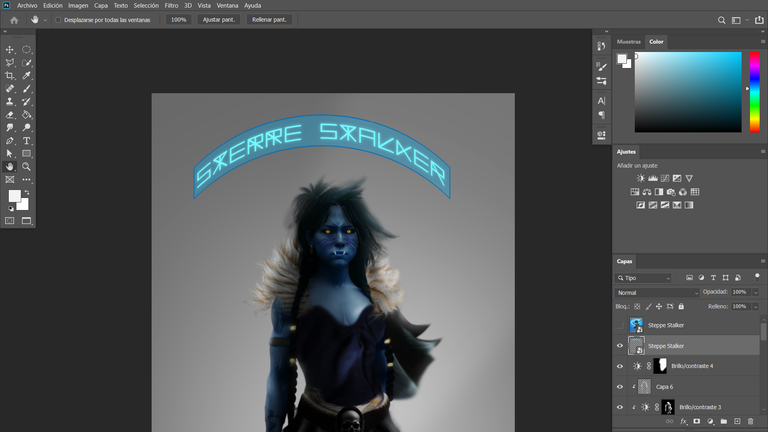Select the Clone Stamp tool
Viewport: 768px width, 432px height.
(x=10, y=101)
